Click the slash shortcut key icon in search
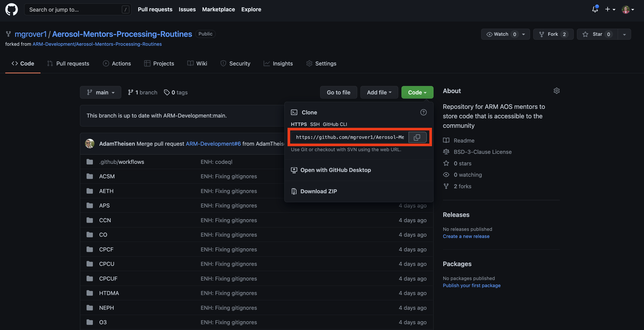The image size is (644, 330). pos(125,10)
